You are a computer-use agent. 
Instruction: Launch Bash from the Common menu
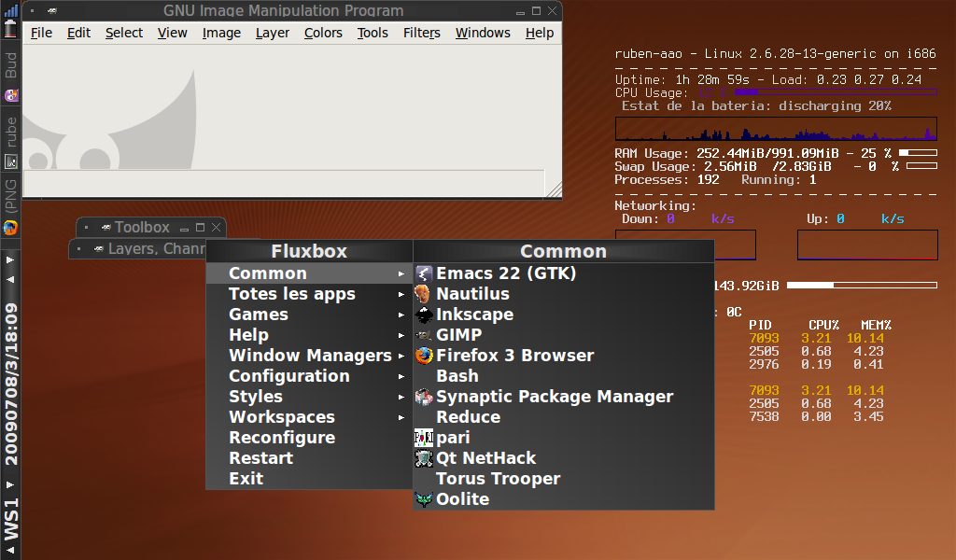click(x=563, y=376)
